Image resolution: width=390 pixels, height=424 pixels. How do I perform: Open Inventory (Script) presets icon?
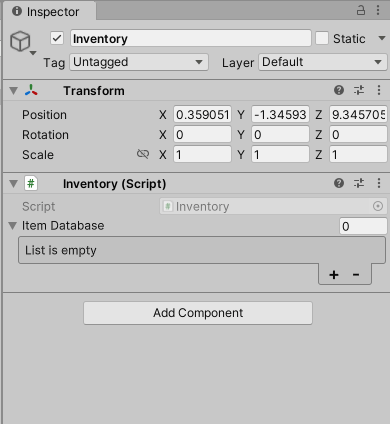tap(359, 183)
